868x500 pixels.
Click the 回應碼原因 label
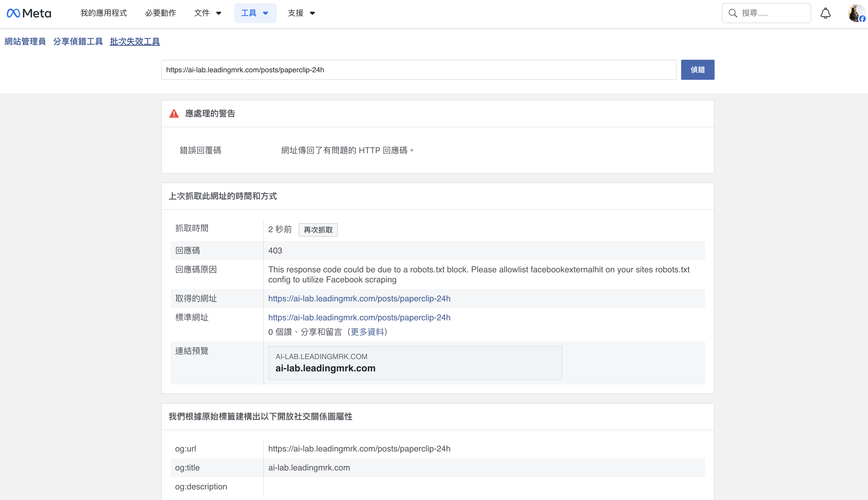pyautogui.click(x=196, y=270)
